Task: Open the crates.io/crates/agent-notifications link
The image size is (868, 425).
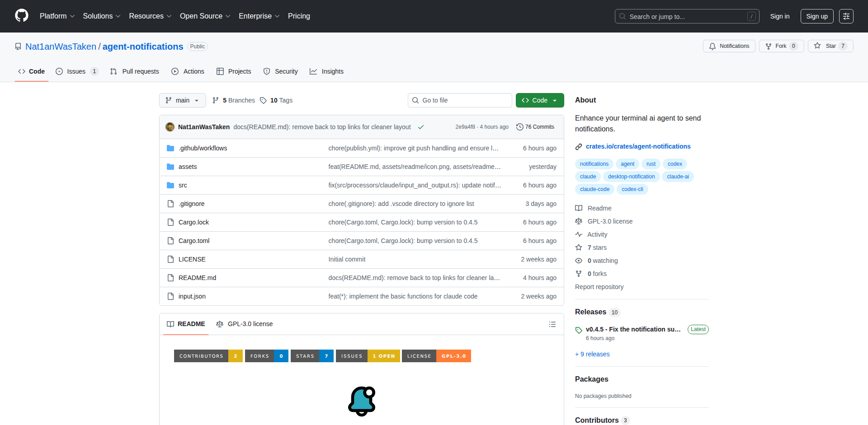Action: [x=638, y=146]
